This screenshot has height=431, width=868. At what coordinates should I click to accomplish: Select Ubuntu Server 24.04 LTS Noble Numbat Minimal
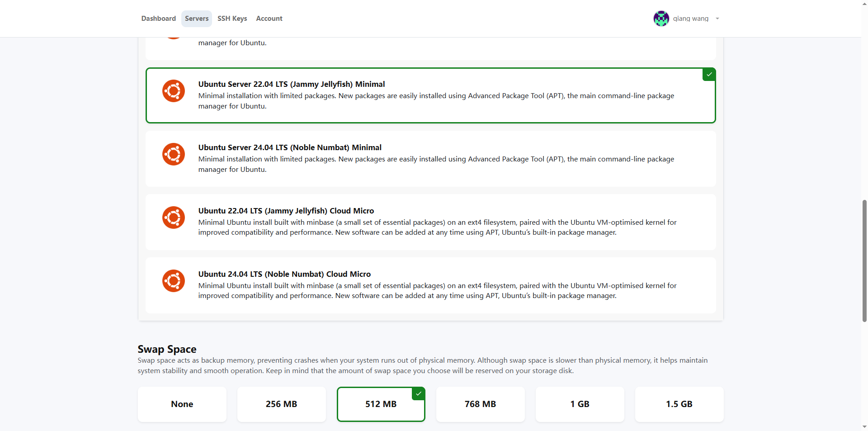point(430,159)
